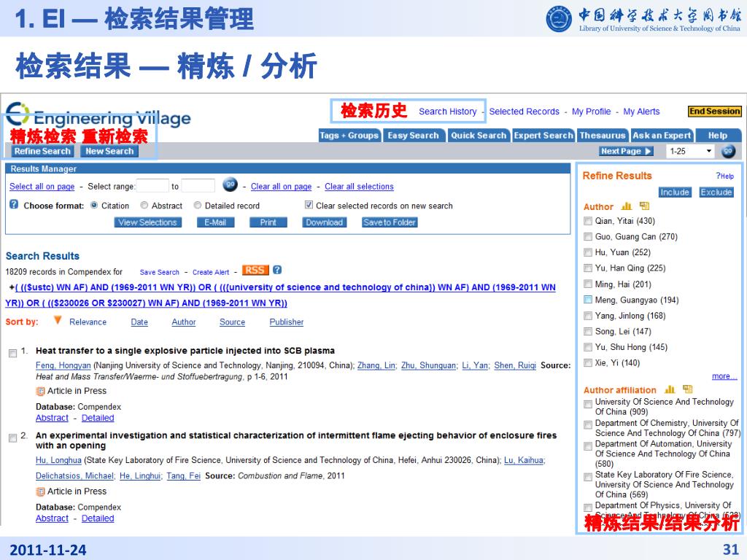Switch to the Expert Search tab

(x=543, y=136)
